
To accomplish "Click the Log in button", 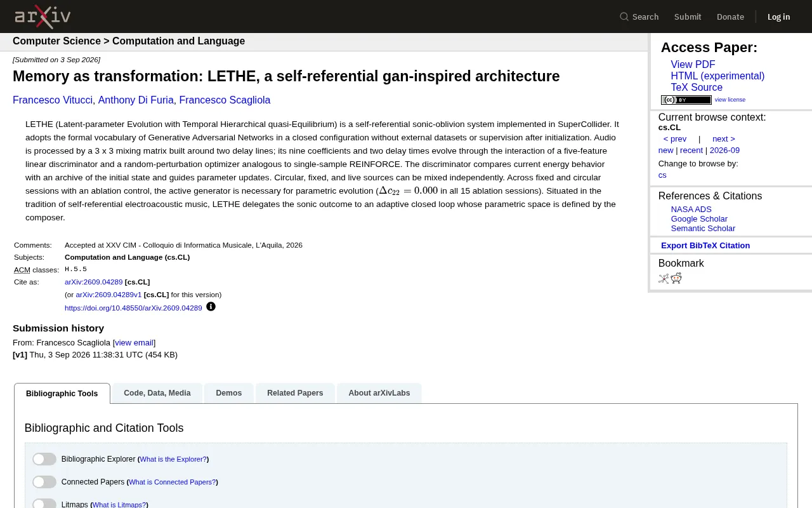I will [779, 17].
